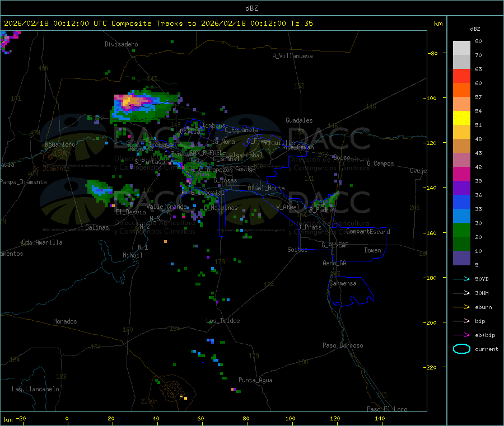This screenshot has width=504, height=426.
Task: Click the dBZ title at top
Action: (x=251, y=8)
